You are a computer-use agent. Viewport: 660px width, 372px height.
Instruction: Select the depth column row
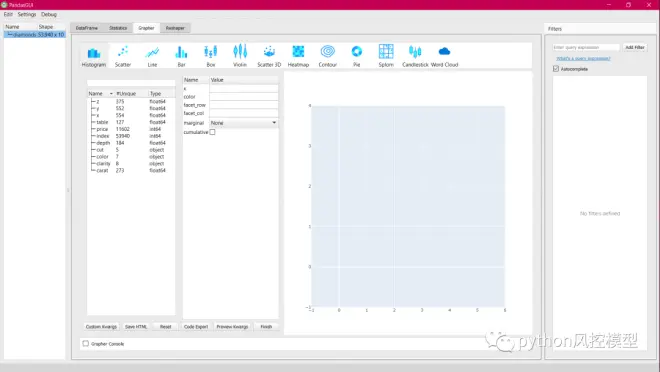(x=131, y=143)
